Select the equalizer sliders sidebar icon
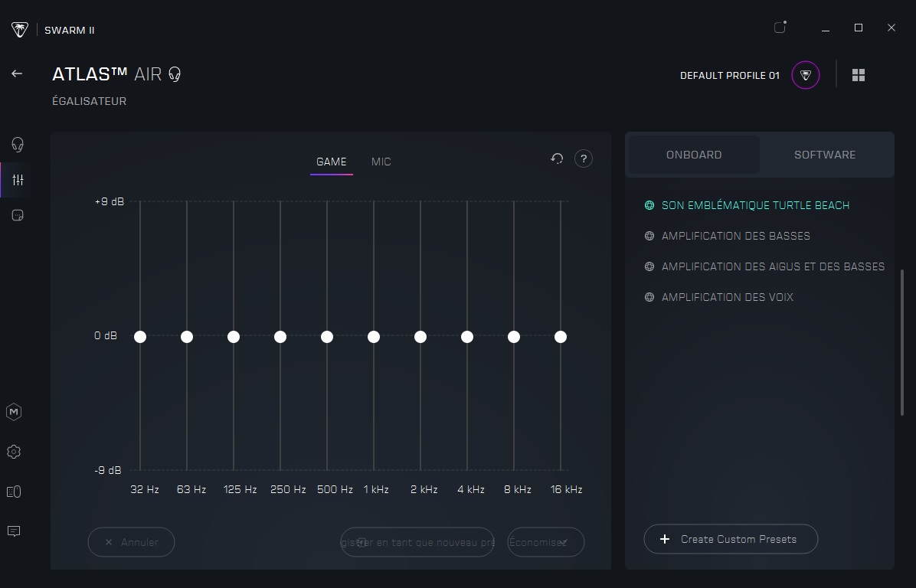The width and height of the screenshot is (916, 588). point(18,180)
